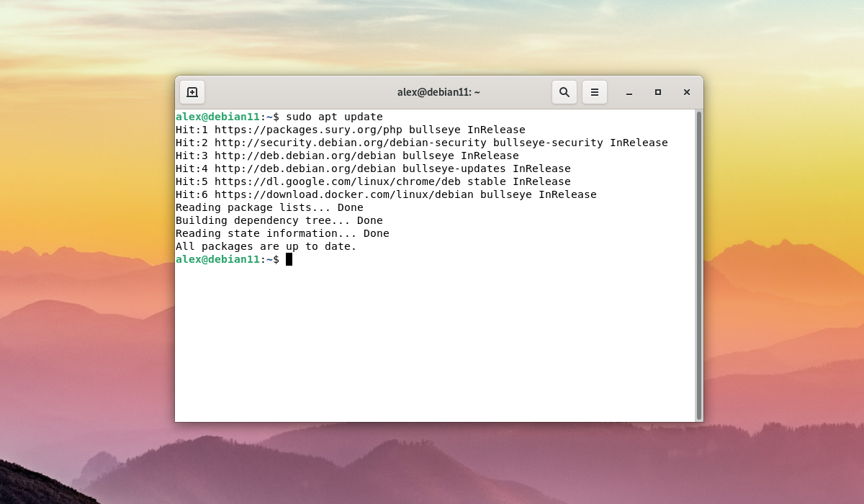
Task: Click the green alex@debian11 prompt text
Action: [x=217, y=259]
